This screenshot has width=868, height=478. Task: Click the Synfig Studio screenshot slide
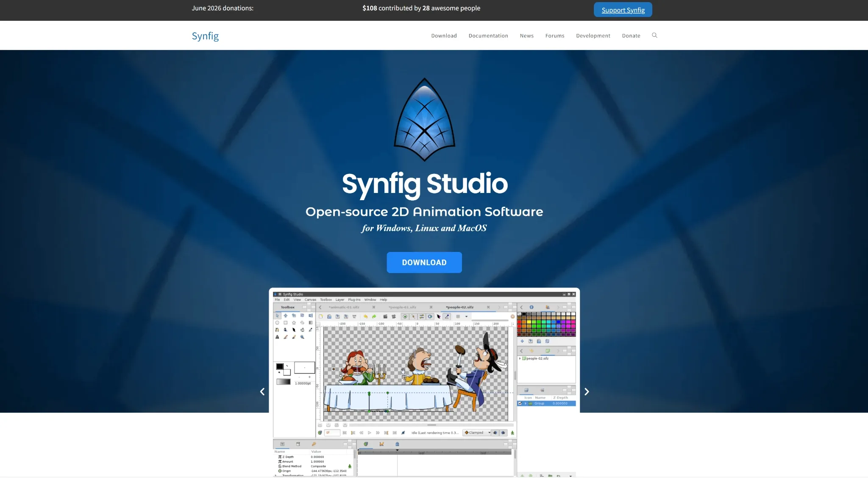coord(424,383)
